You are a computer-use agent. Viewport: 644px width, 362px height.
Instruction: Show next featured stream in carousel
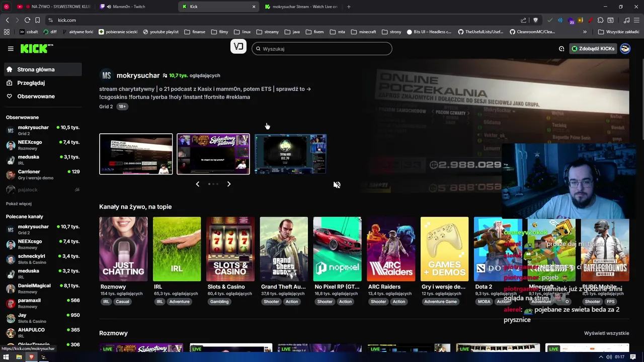coord(229,184)
